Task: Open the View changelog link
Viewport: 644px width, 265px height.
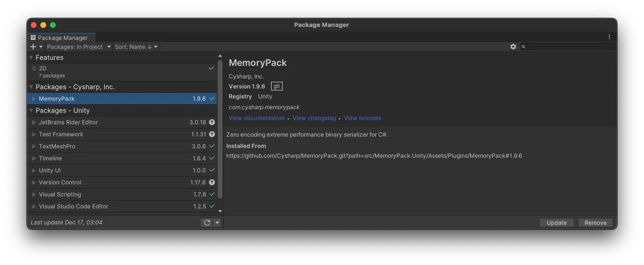Action: pos(314,118)
